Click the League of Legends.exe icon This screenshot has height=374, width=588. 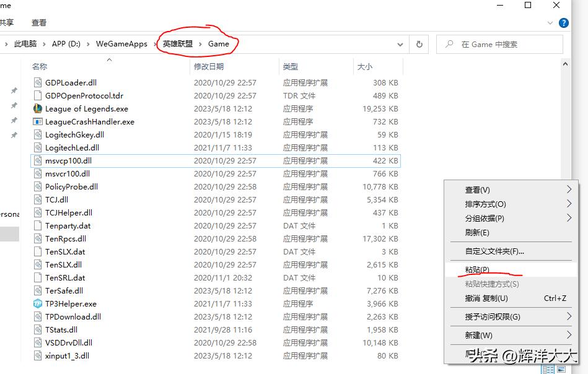click(38, 109)
